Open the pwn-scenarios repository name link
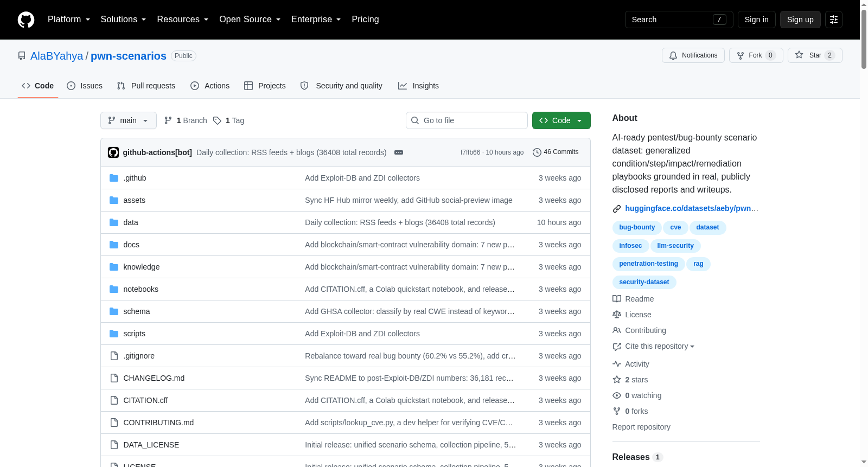Screen dimensions: 868x467 click(x=129, y=56)
